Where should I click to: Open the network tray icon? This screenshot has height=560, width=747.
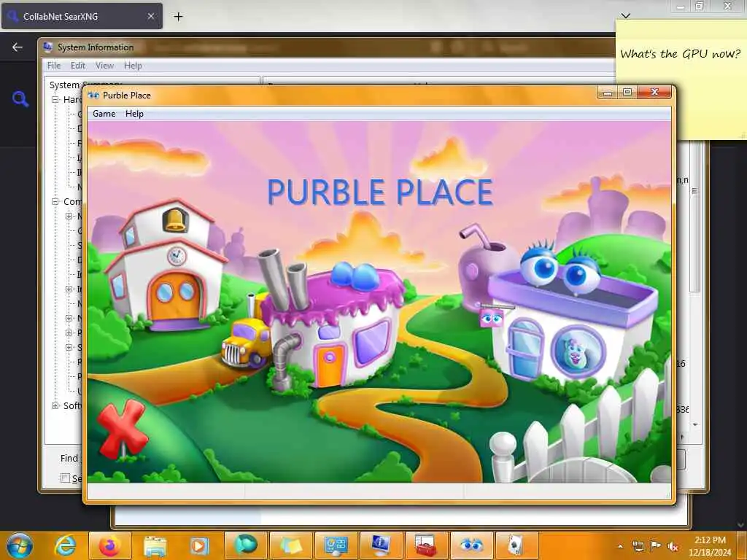pyautogui.click(x=638, y=547)
